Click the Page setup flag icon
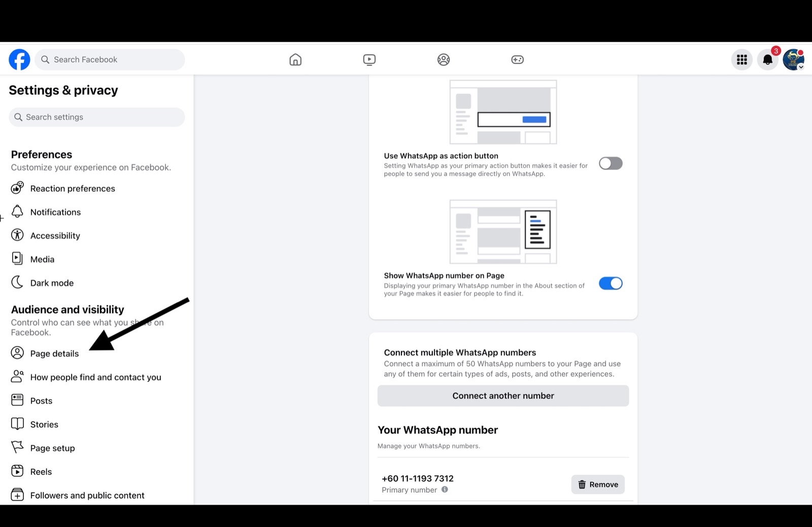Image resolution: width=812 pixels, height=527 pixels. point(17,447)
